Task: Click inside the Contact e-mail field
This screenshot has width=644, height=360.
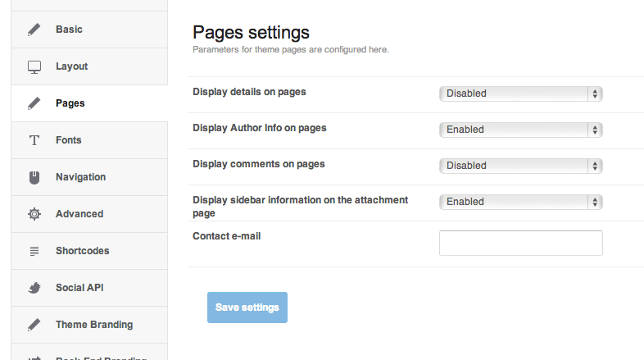Action: (x=521, y=244)
